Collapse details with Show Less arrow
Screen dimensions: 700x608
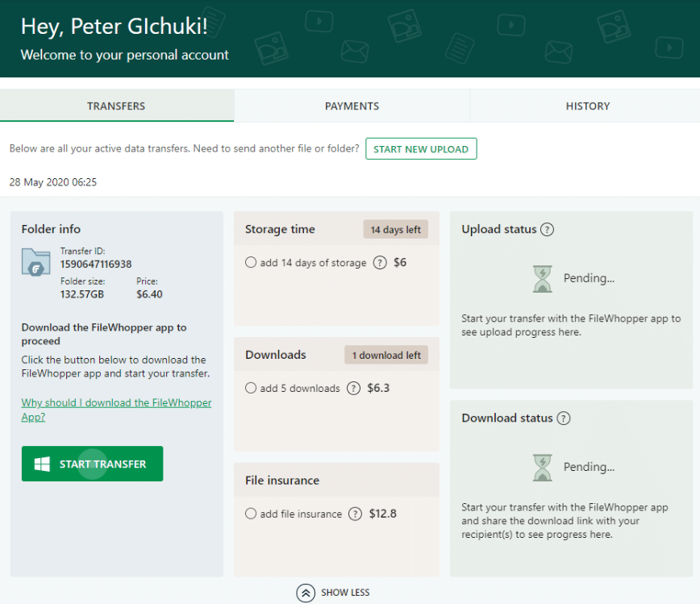[306, 593]
